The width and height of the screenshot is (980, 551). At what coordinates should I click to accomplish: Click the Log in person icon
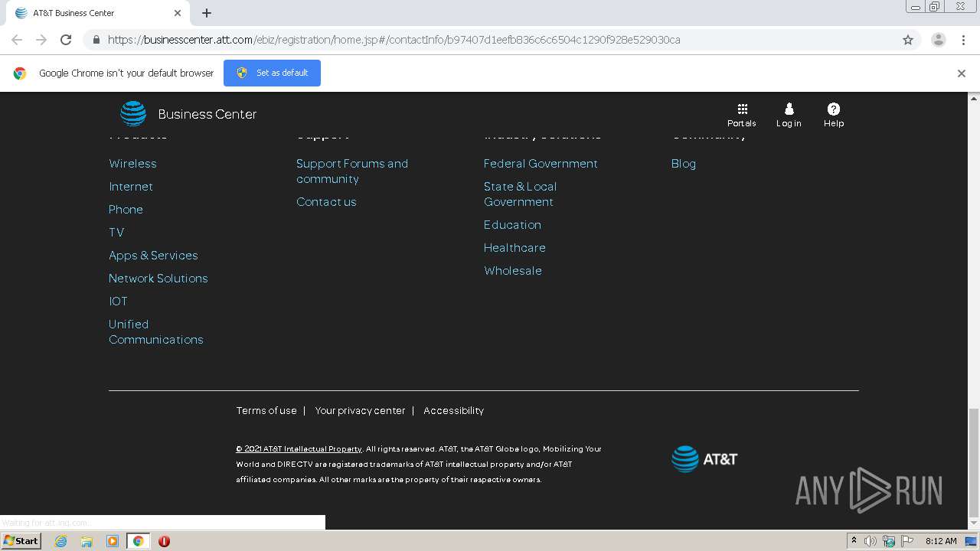789,109
